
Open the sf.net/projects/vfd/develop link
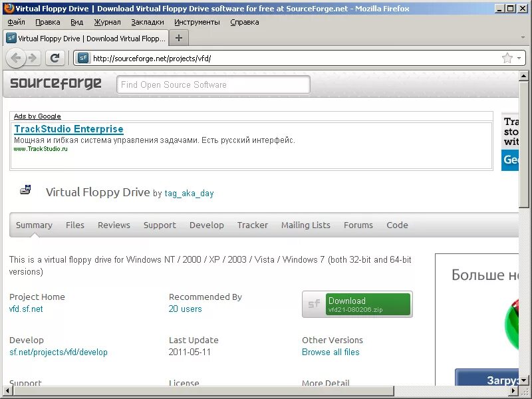[59, 352]
